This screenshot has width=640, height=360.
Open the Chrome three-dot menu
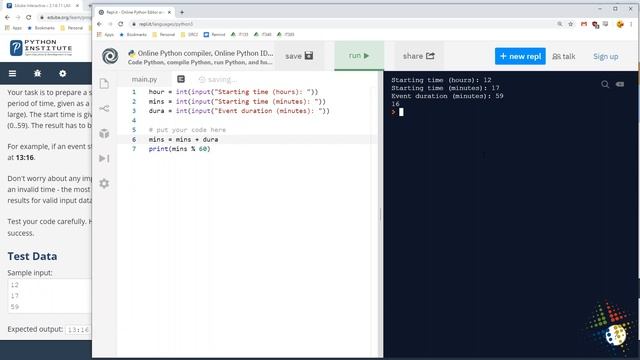click(x=631, y=24)
